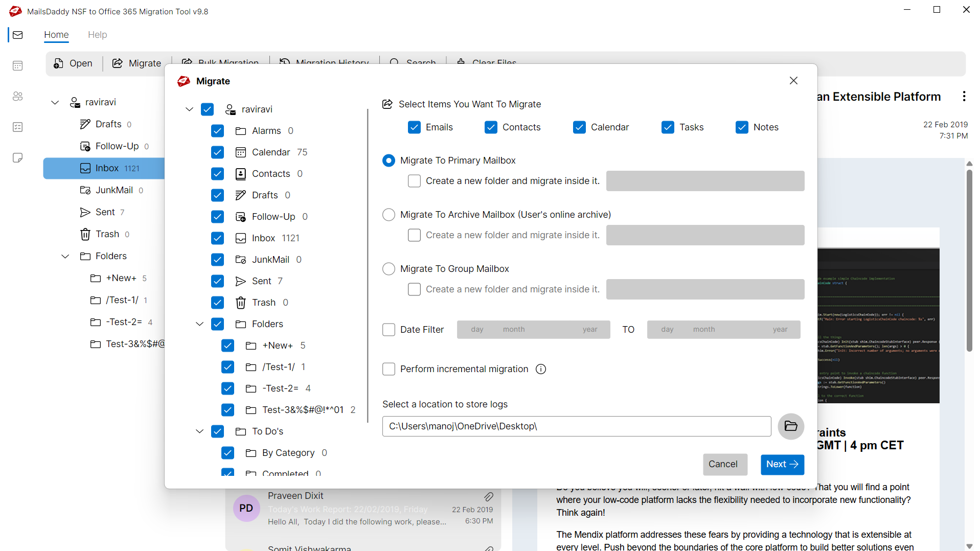Browse for log location folder icon

[x=791, y=426]
